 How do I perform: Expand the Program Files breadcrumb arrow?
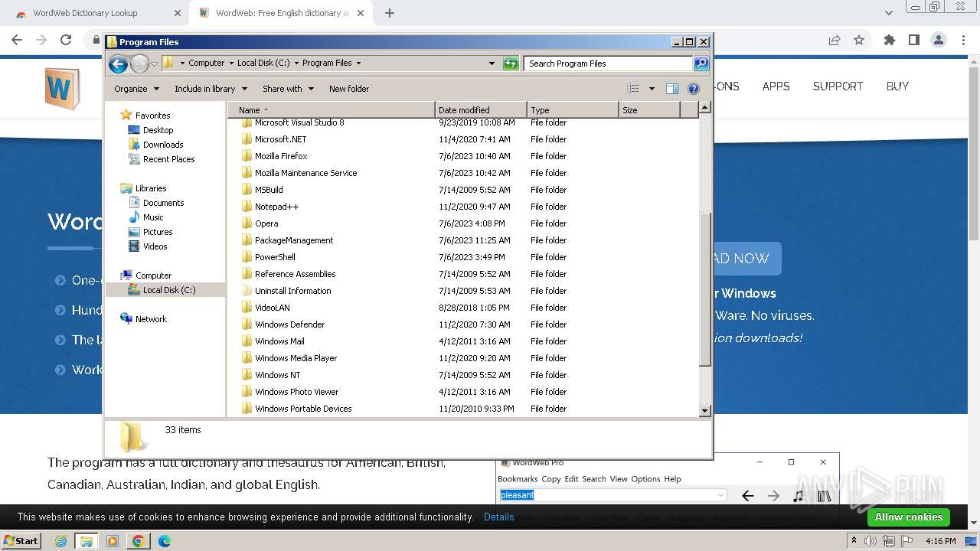(358, 64)
